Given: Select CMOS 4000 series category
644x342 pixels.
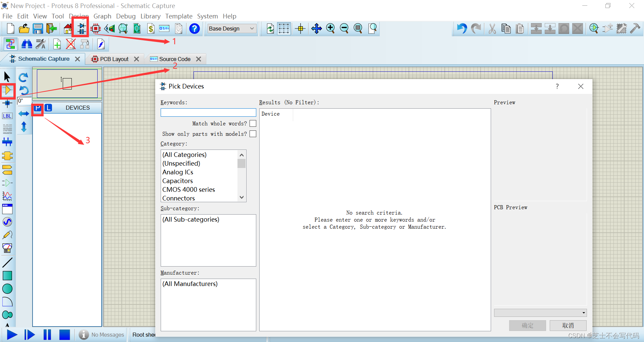Looking at the screenshot, I should pos(189,189).
